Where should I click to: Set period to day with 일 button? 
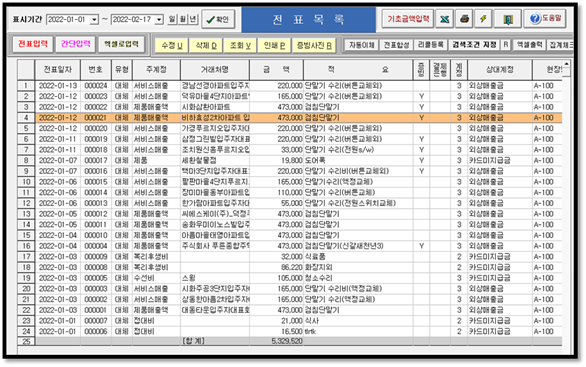[172, 19]
